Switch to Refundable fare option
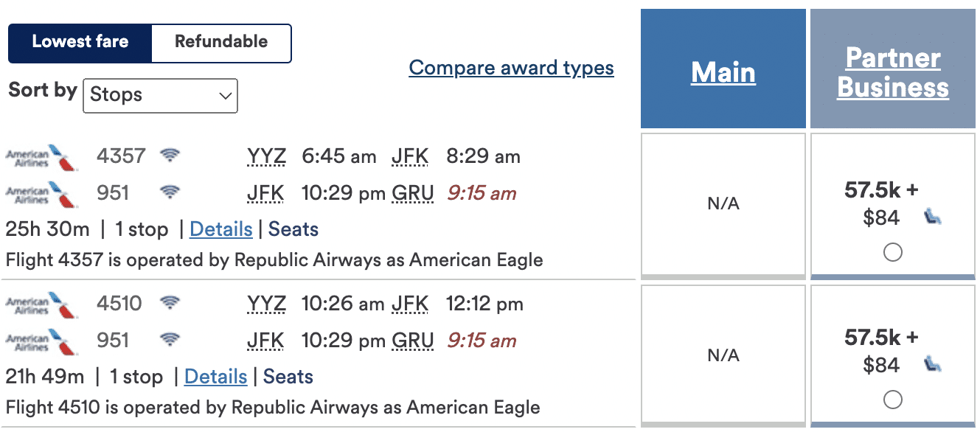Viewport: 980px width, 432px height. (221, 42)
